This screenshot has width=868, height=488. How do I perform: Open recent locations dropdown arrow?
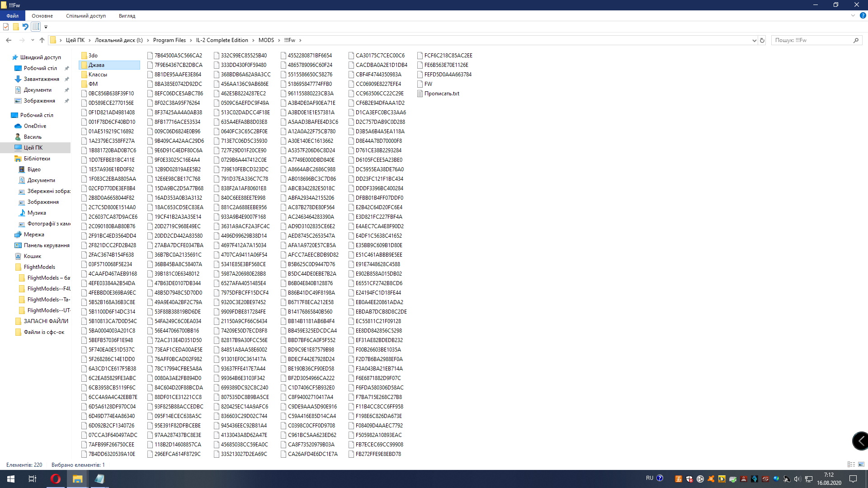(33, 40)
